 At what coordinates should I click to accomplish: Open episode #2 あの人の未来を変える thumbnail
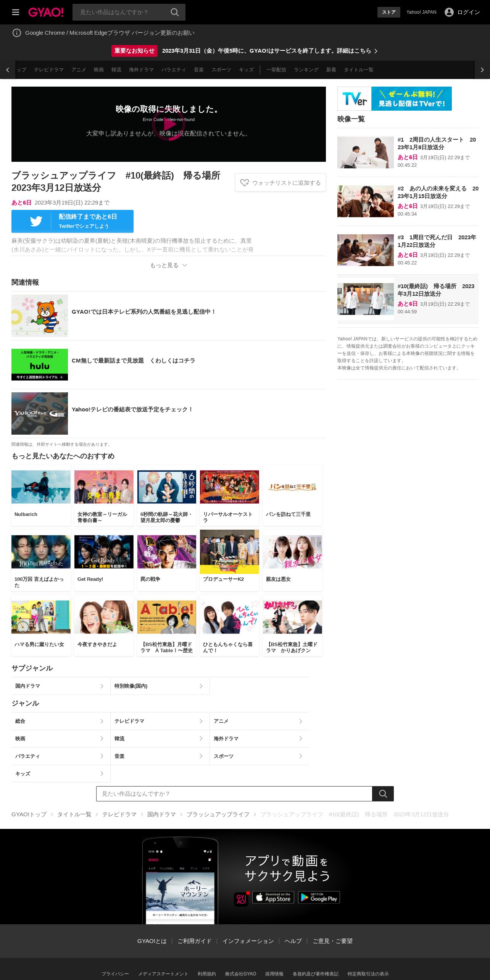click(366, 201)
